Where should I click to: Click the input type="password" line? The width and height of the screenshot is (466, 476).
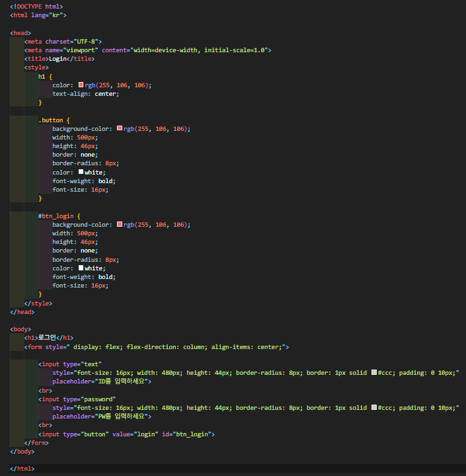(77, 399)
